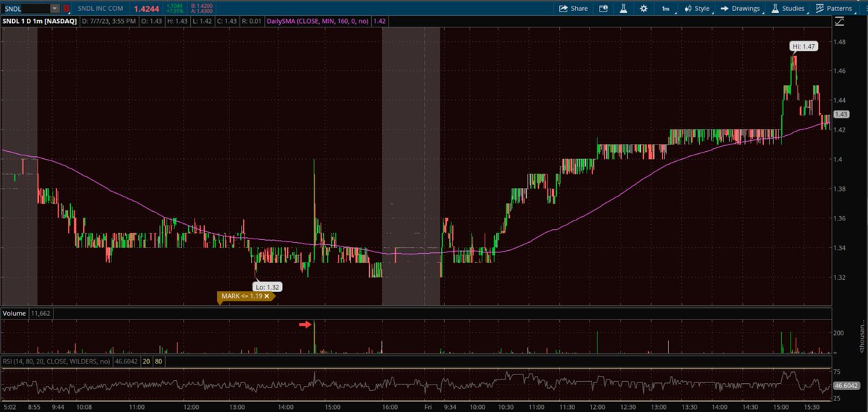The image size is (868, 412).
Task: Click the Lo: 1.32 price bubble
Action: 268,287
